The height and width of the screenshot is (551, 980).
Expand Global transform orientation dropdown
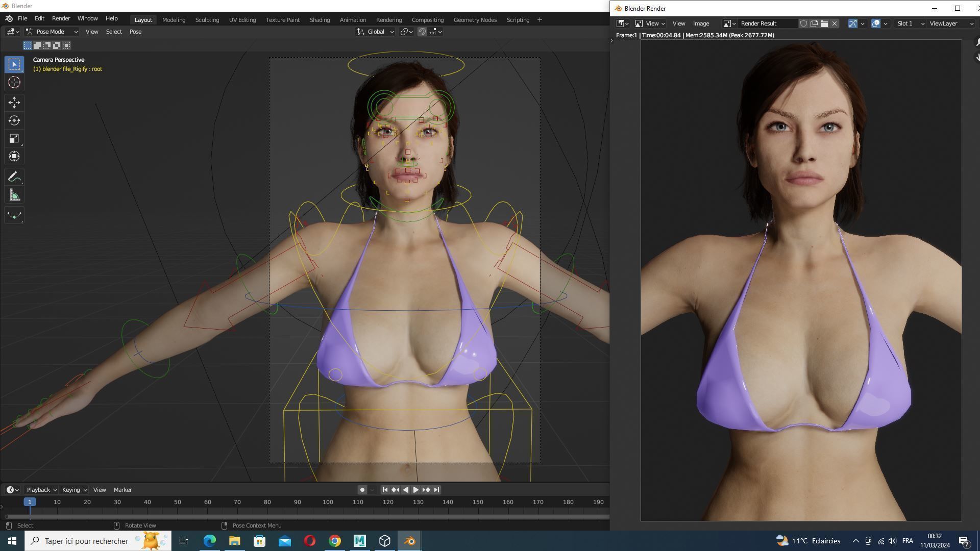pyautogui.click(x=376, y=32)
